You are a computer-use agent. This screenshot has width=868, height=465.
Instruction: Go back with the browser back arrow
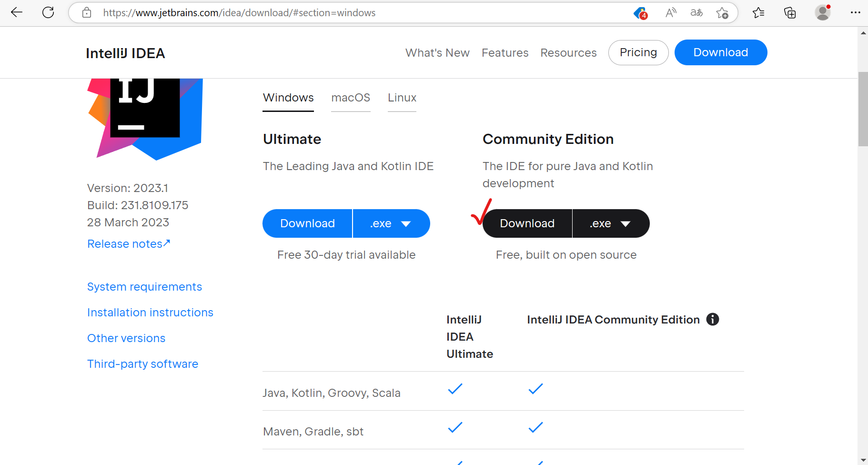coord(17,13)
